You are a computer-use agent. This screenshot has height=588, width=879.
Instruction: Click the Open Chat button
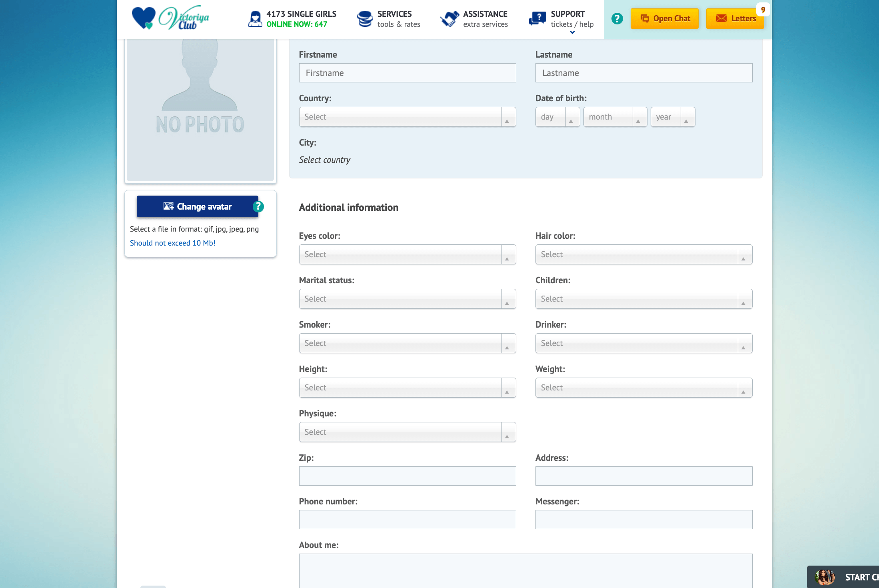665,18
